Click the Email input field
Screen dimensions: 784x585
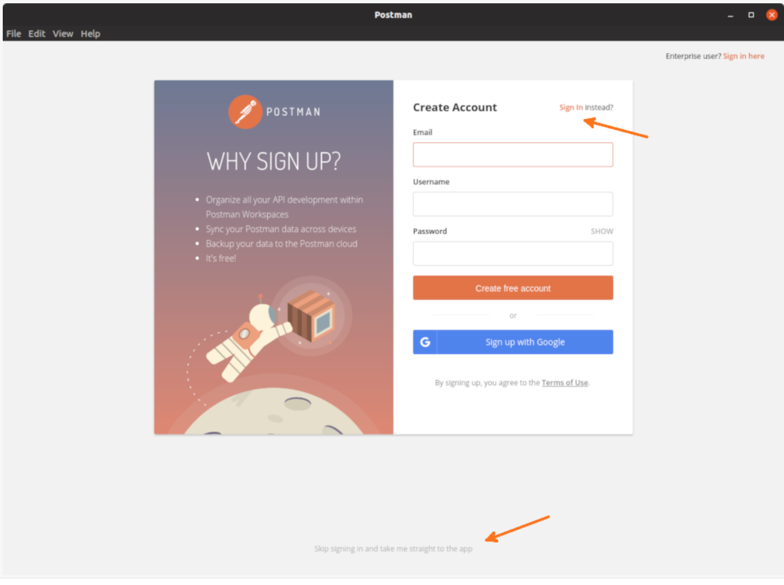512,154
